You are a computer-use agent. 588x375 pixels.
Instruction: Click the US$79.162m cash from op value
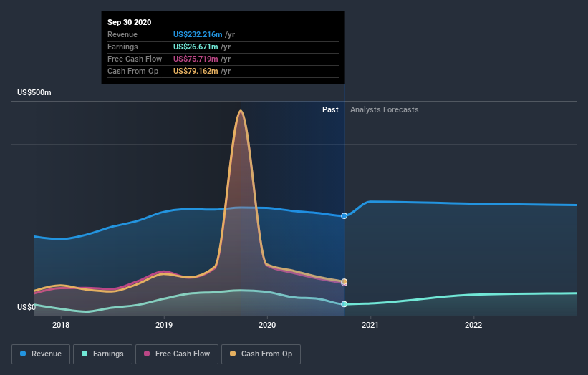click(x=196, y=71)
